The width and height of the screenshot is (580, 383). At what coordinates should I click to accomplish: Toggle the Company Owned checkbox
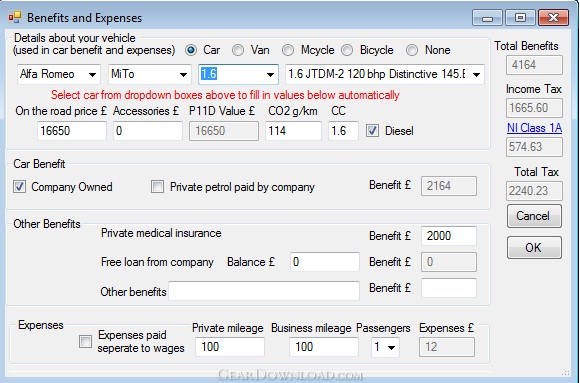tap(20, 187)
